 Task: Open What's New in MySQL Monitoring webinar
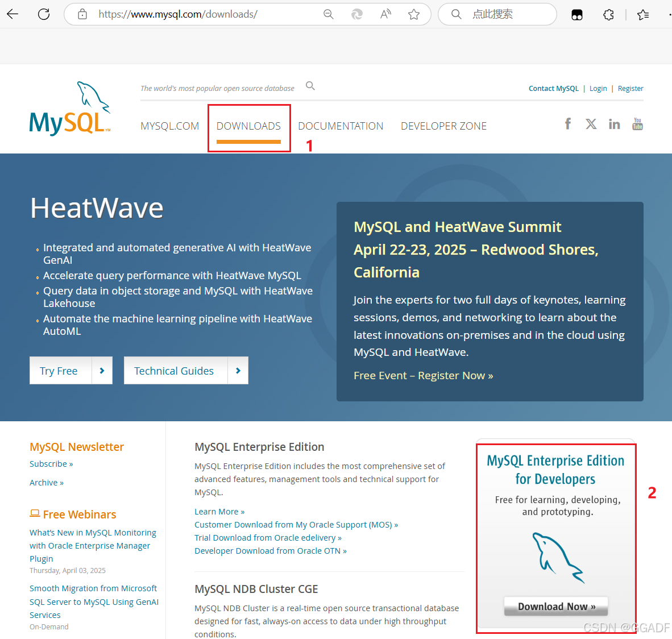coord(93,546)
